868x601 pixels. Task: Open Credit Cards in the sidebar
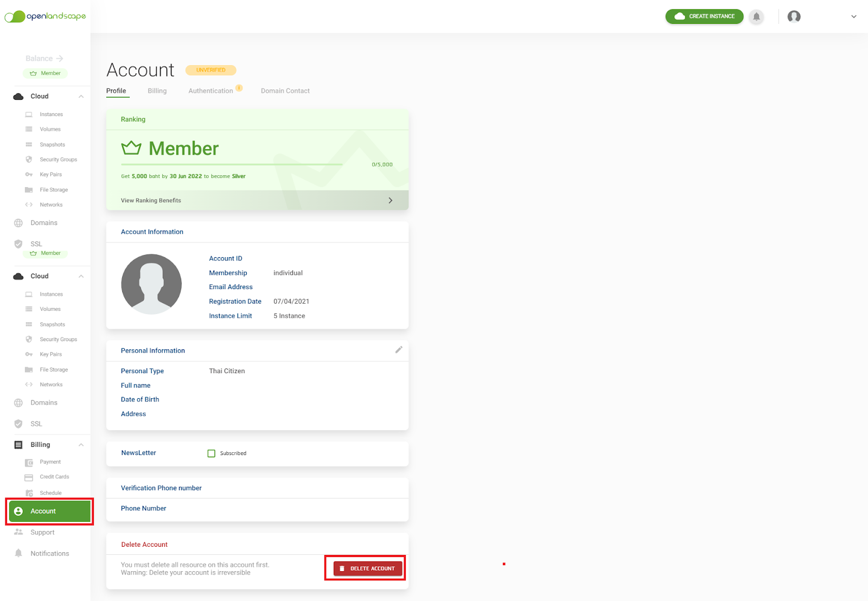(x=54, y=477)
